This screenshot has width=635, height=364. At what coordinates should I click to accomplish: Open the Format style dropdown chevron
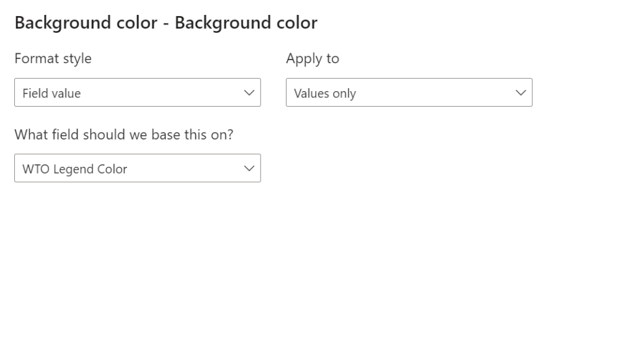(x=249, y=92)
